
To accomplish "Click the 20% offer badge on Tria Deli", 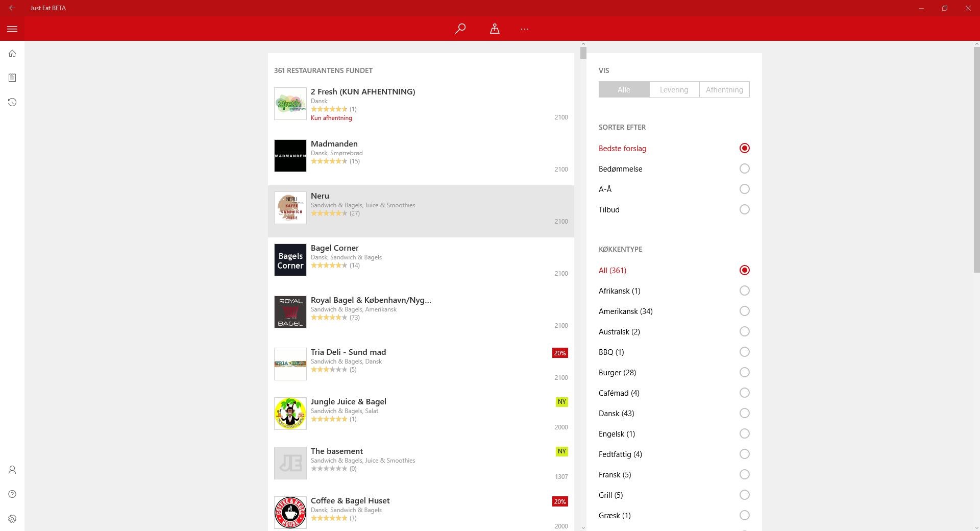I will point(560,353).
